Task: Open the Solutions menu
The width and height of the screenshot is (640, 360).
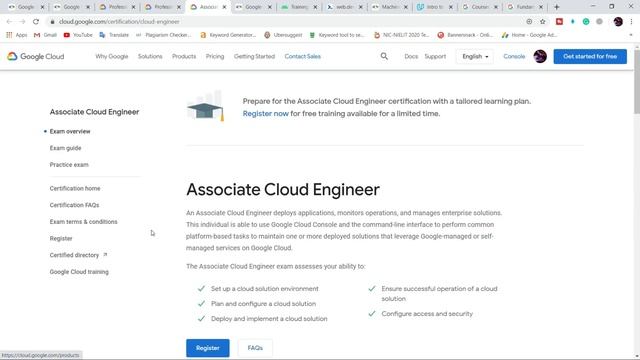Action: (150, 56)
